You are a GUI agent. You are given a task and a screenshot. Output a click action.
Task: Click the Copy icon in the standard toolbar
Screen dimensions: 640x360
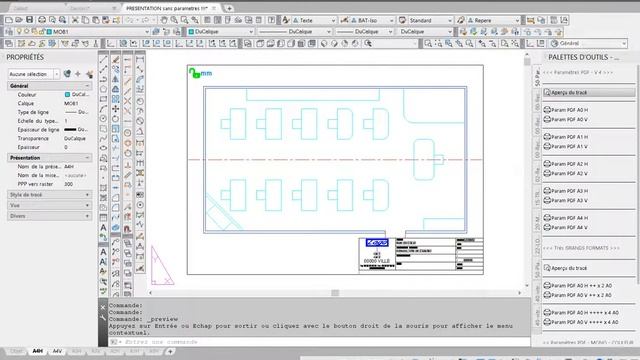pyautogui.click(x=85, y=20)
